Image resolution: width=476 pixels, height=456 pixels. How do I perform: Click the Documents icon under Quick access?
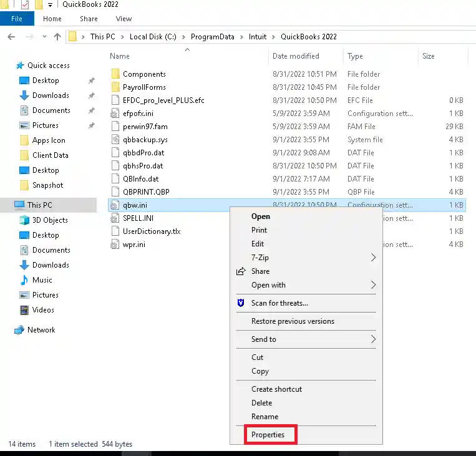click(x=24, y=110)
